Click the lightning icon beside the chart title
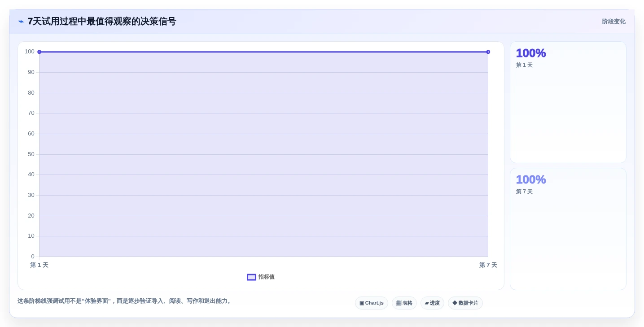Screen dimensions: 644x327 coord(21,22)
